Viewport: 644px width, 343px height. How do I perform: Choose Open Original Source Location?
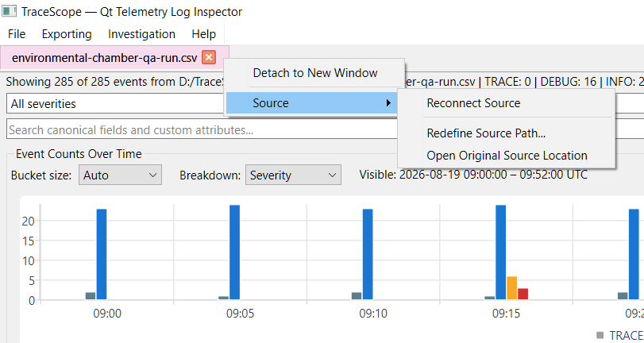506,156
